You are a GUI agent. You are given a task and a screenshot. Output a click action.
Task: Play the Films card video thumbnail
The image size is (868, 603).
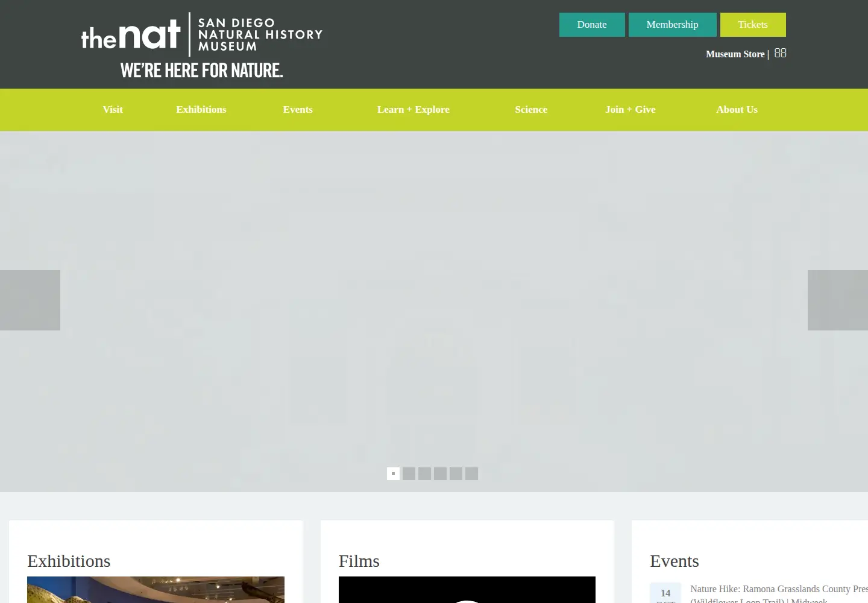(x=467, y=590)
